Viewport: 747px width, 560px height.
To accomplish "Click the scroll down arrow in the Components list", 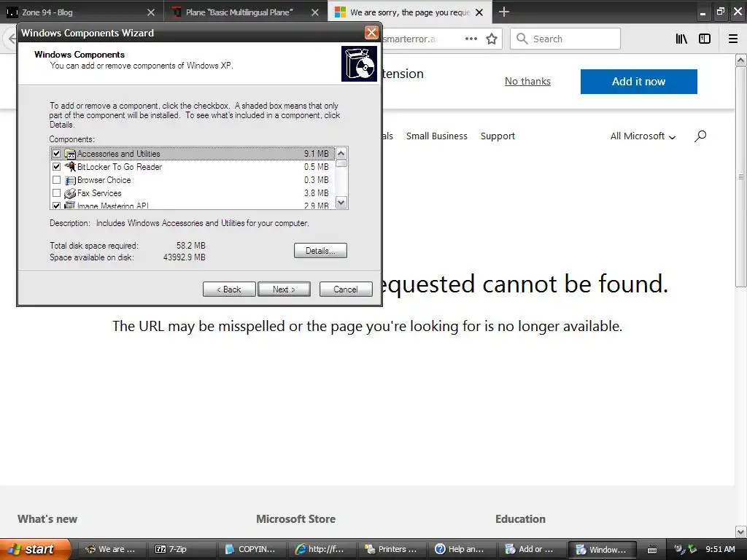I will (x=341, y=203).
